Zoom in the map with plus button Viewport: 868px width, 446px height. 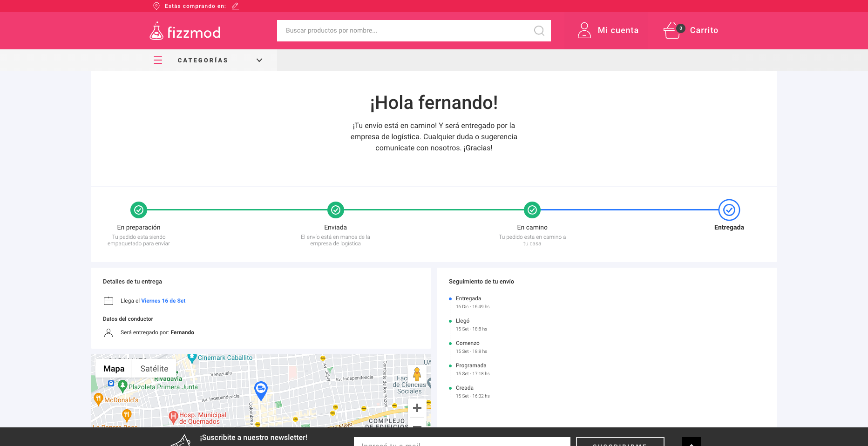coord(417,408)
